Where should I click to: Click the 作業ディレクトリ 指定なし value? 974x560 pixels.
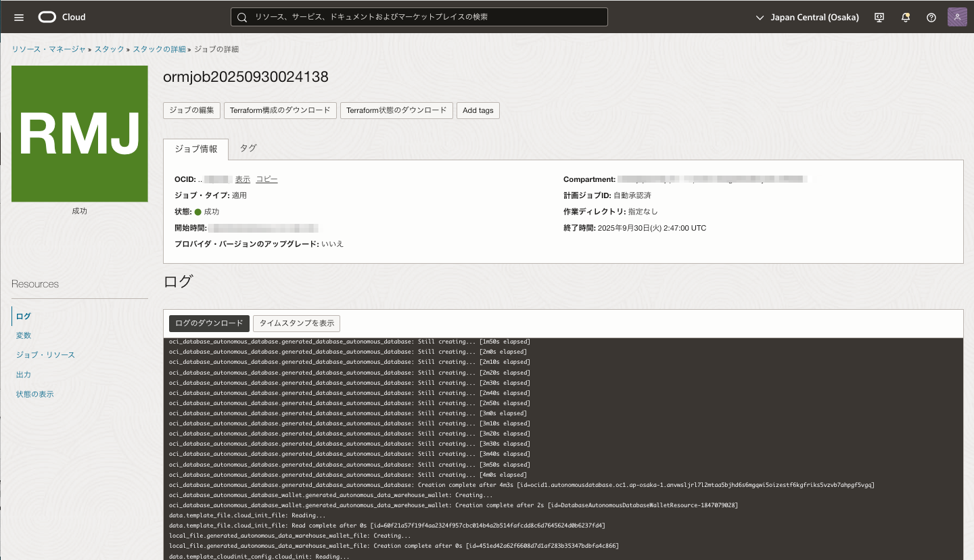[x=643, y=212]
